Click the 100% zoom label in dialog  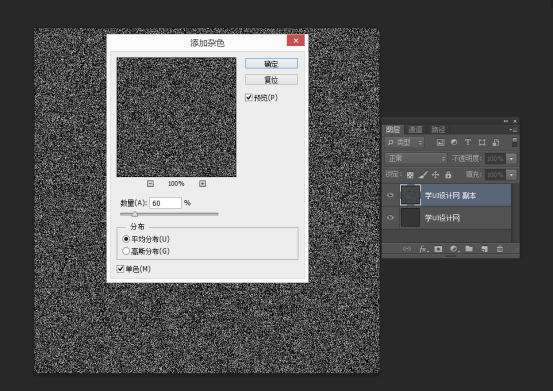point(176,184)
